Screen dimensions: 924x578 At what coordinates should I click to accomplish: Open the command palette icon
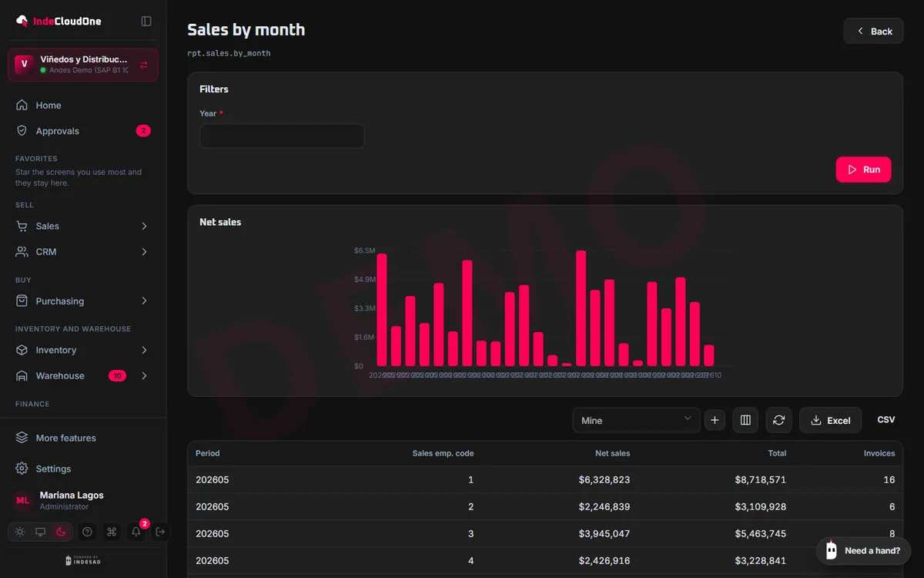[112, 532]
